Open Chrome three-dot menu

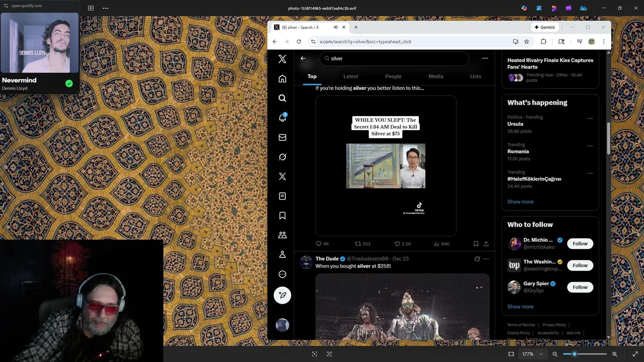(604, 42)
